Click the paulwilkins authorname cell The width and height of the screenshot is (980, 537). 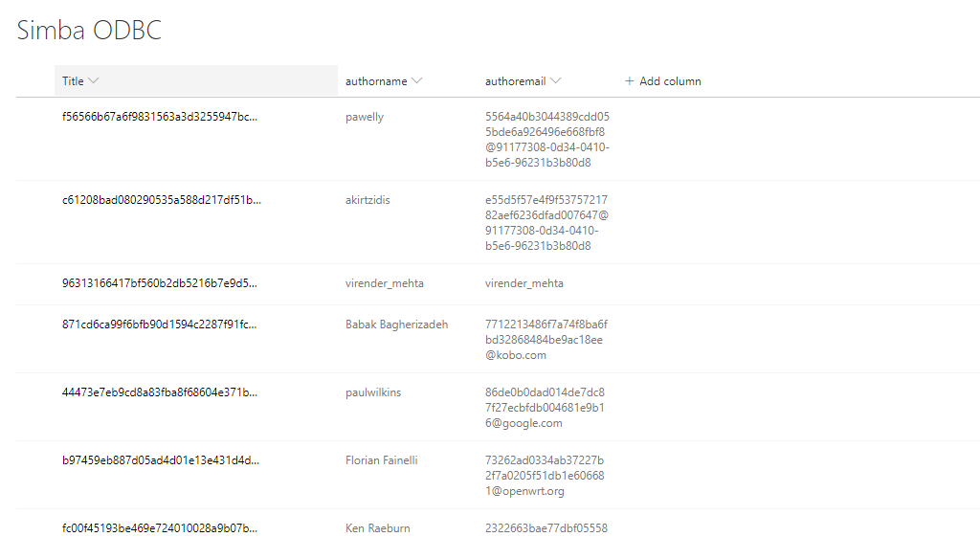tap(373, 392)
